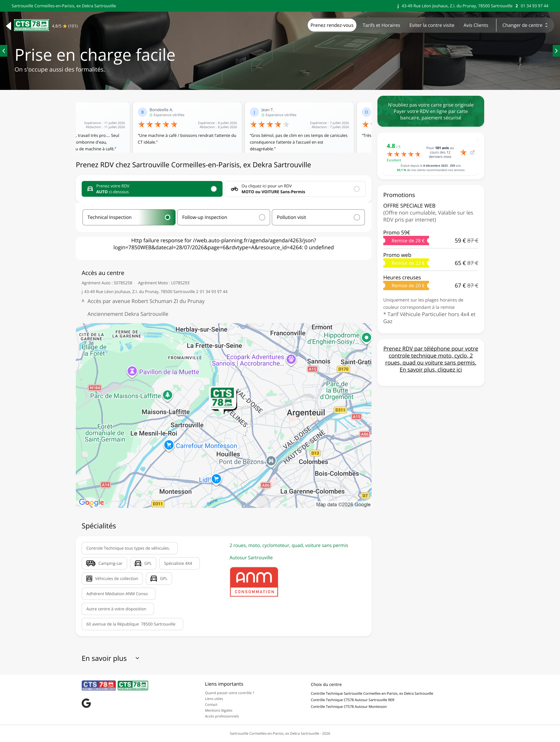Open Tarifs et Horaires menu item
Image resolution: width=560 pixels, height=742 pixels.
coord(381,25)
